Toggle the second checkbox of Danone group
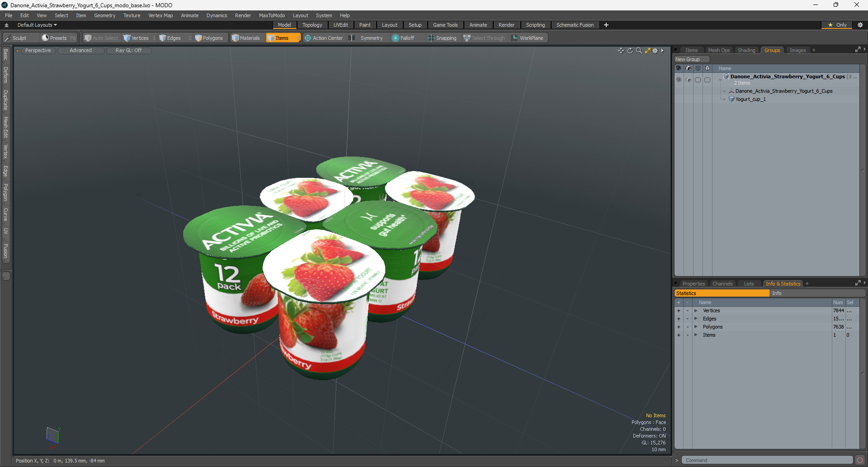Viewport: 868px width, 467px height. click(x=708, y=80)
